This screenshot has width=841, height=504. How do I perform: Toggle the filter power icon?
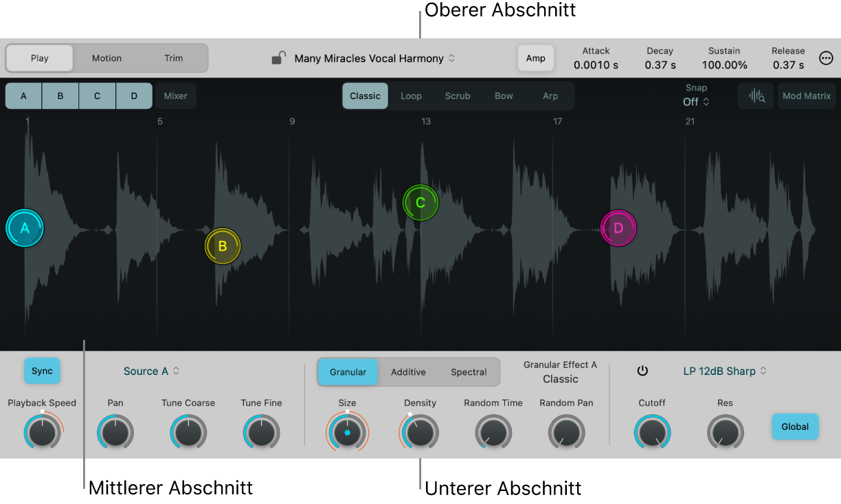tap(642, 371)
